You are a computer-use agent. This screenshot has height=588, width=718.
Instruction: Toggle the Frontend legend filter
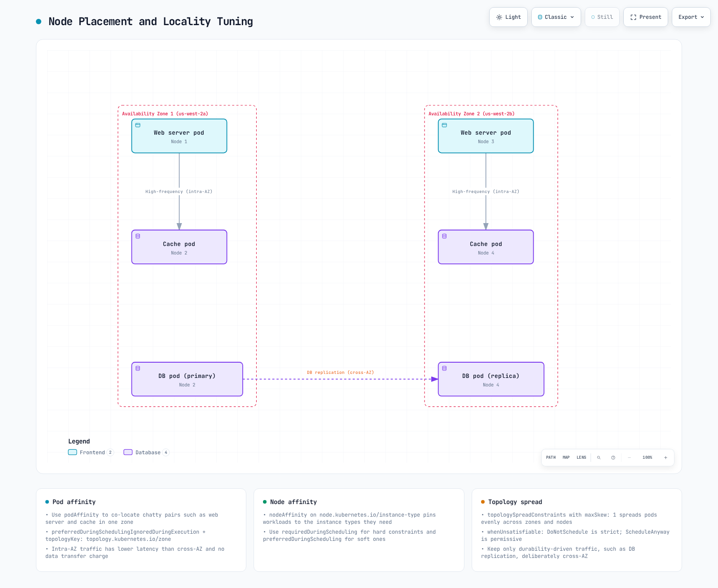point(91,452)
